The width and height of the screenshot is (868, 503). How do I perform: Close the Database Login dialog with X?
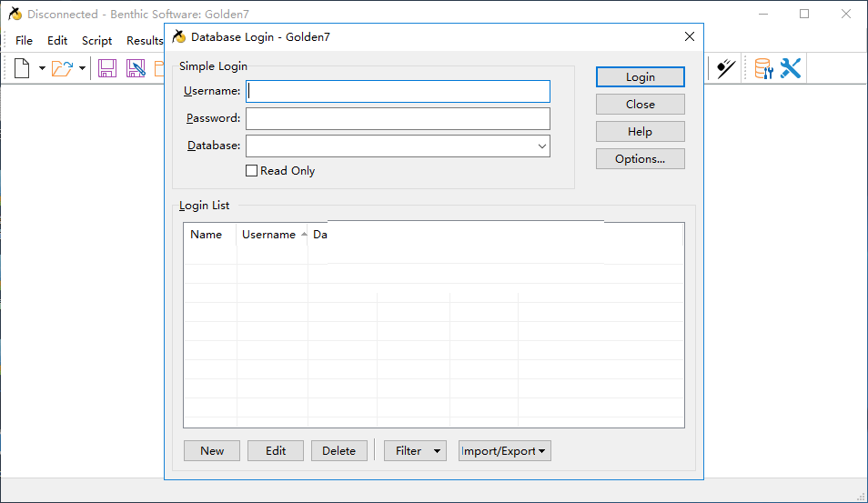pos(689,36)
